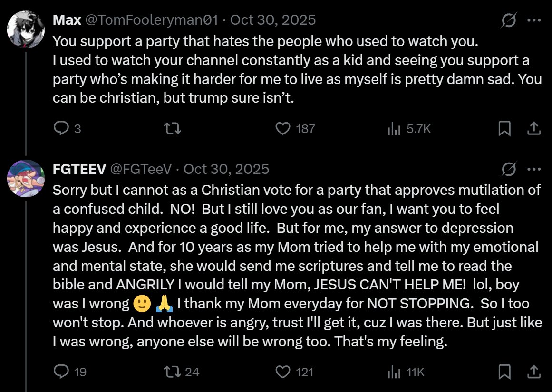The width and height of the screenshot is (552, 392).
Task: Click FGTEEV's profile avatar
Action: [26, 178]
